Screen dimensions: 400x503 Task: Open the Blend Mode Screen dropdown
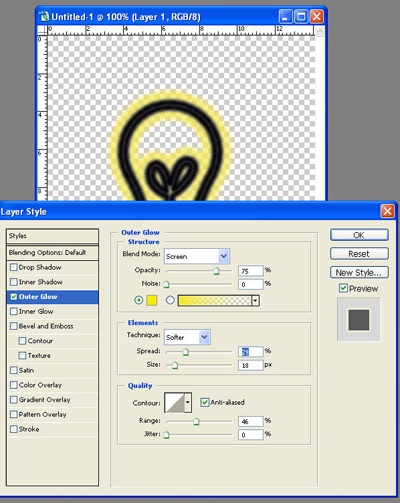pos(197,256)
